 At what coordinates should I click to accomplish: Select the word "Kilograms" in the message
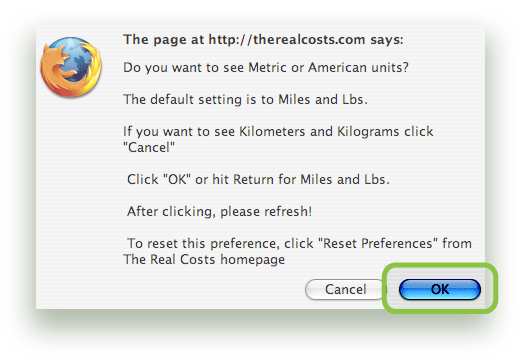tap(368, 131)
